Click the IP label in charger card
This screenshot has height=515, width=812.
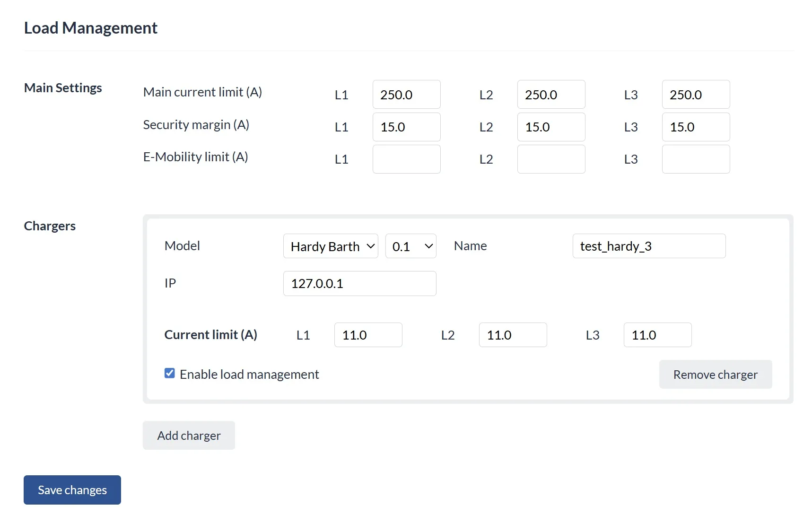coord(170,283)
